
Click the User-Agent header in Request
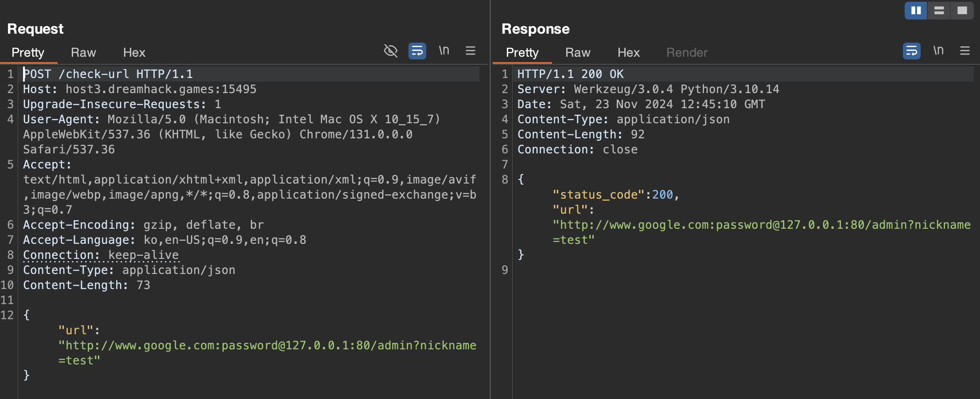231,134
